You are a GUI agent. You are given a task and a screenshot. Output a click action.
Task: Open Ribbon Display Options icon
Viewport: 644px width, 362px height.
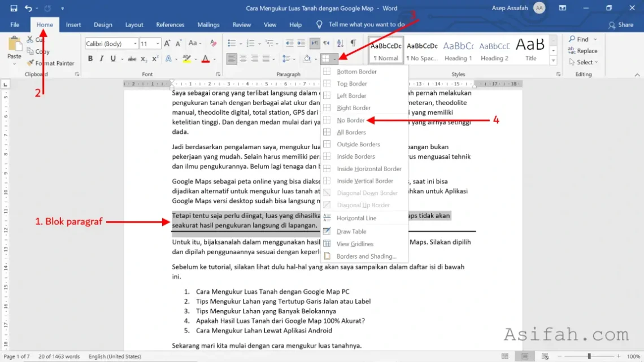tap(562, 8)
